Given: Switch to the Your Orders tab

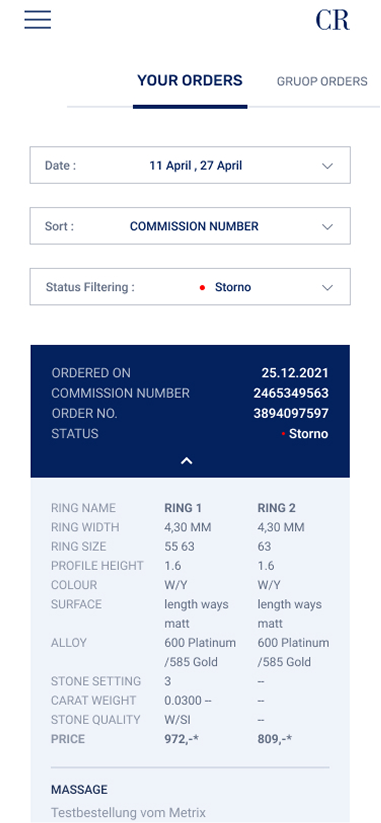Looking at the screenshot, I should 190,81.
